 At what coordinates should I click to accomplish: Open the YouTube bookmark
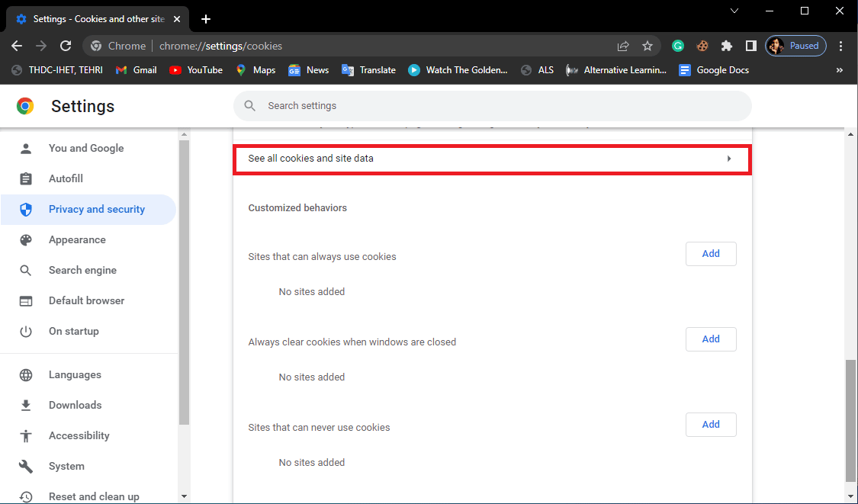click(x=196, y=70)
